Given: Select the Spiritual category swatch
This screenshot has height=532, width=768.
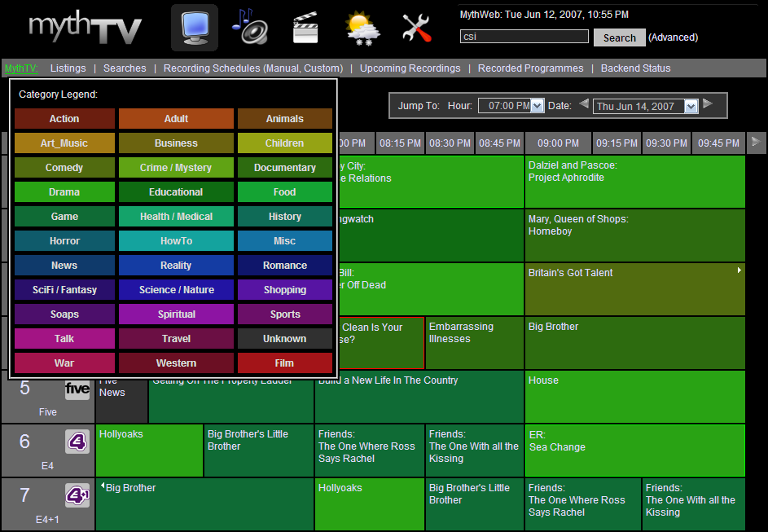Looking at the screenshot, I should pyautogui.click(x=177, y=314).
